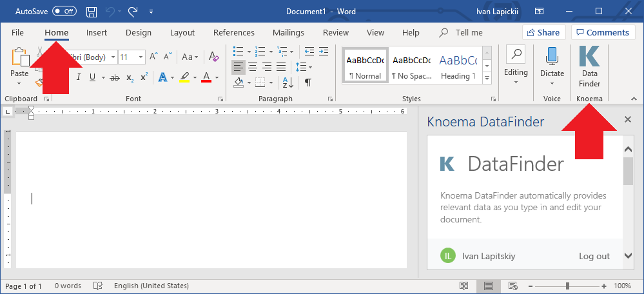This screenshot has width=644, height=294.
Task: Increase font size with Grow Font icon
Action: click(x=153, y=57)
